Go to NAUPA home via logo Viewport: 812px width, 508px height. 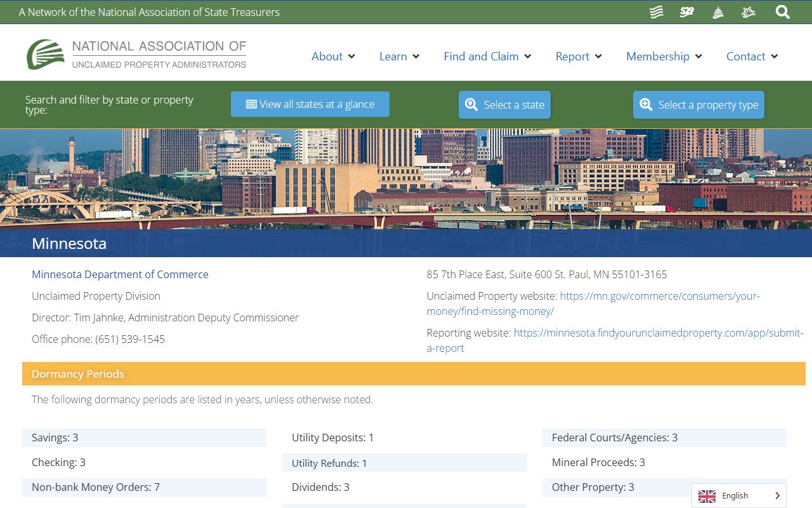click(x=136, y=55)
